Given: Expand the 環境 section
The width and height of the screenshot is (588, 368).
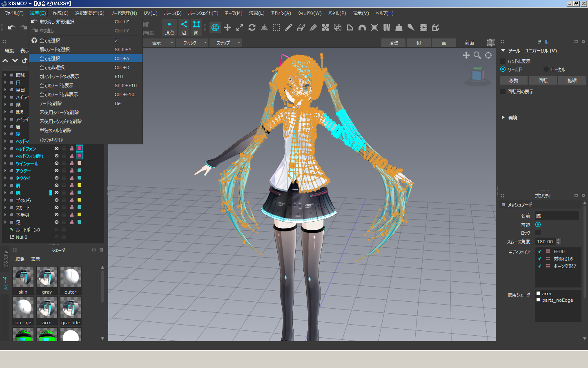Looking at the screenshot, I should tap(503, 117).
